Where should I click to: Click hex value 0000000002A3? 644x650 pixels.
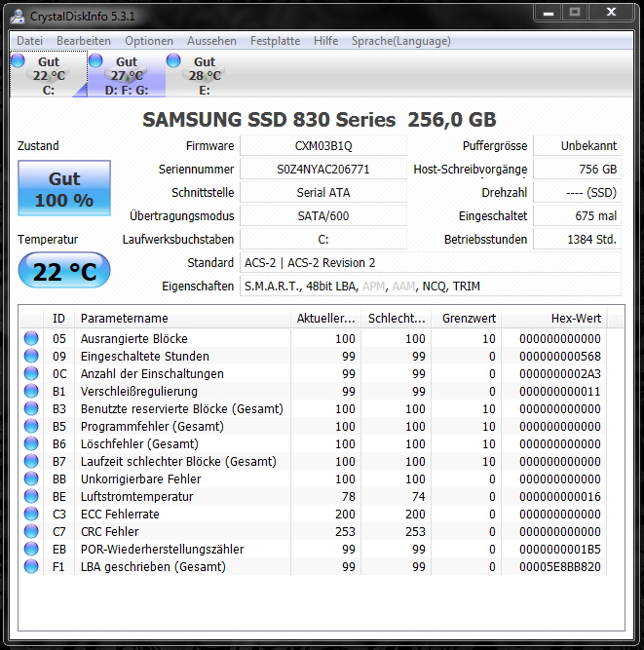click(560, 373)
